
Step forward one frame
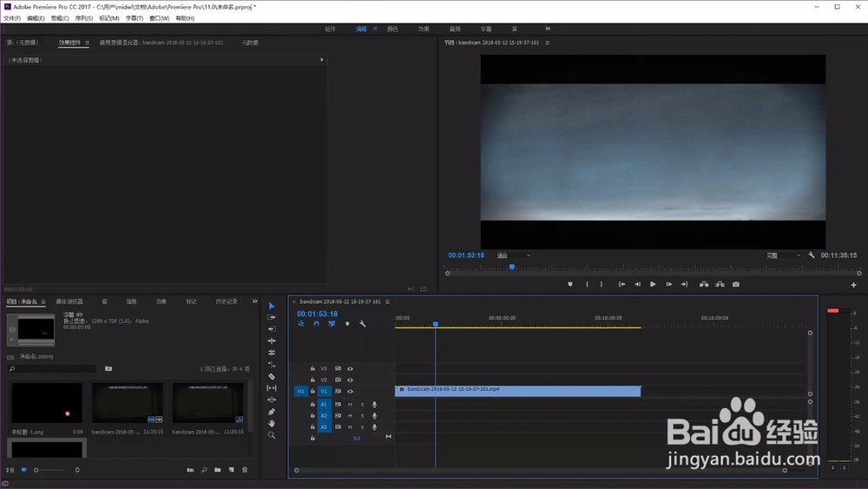tap(668, 284)
